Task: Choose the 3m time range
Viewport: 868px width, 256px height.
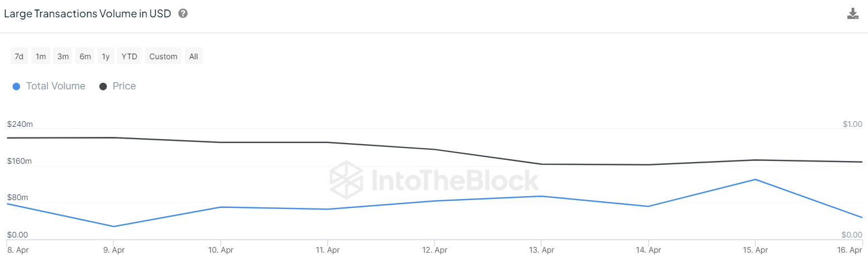Action: coord(63,56)
